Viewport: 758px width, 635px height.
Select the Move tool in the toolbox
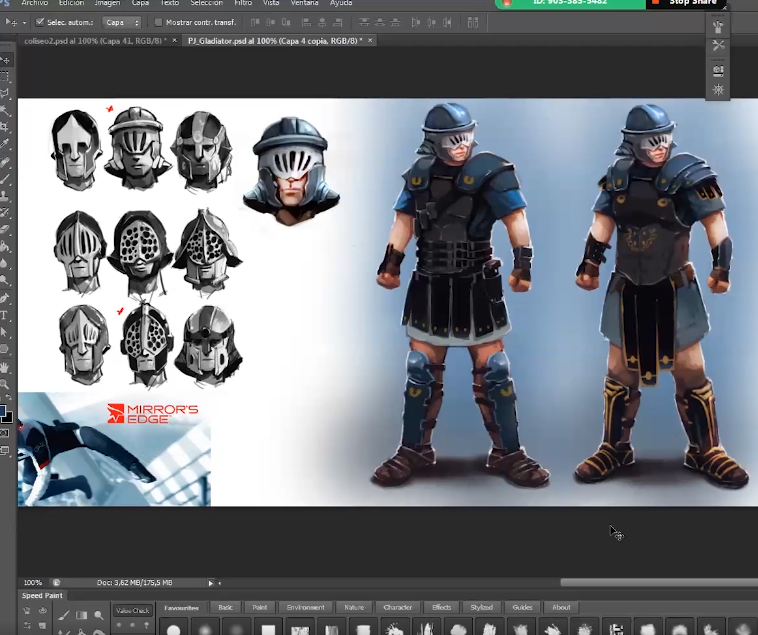5,60
